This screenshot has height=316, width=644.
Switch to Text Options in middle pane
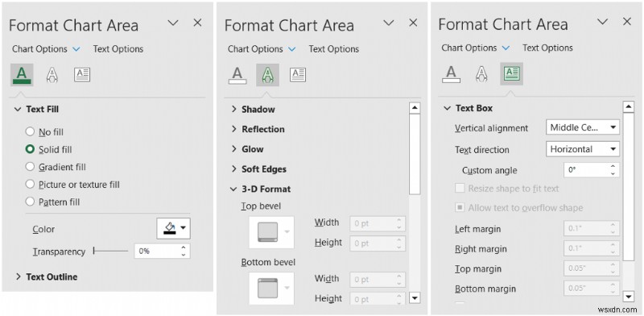pyautogui.click(x=334, y=49)
